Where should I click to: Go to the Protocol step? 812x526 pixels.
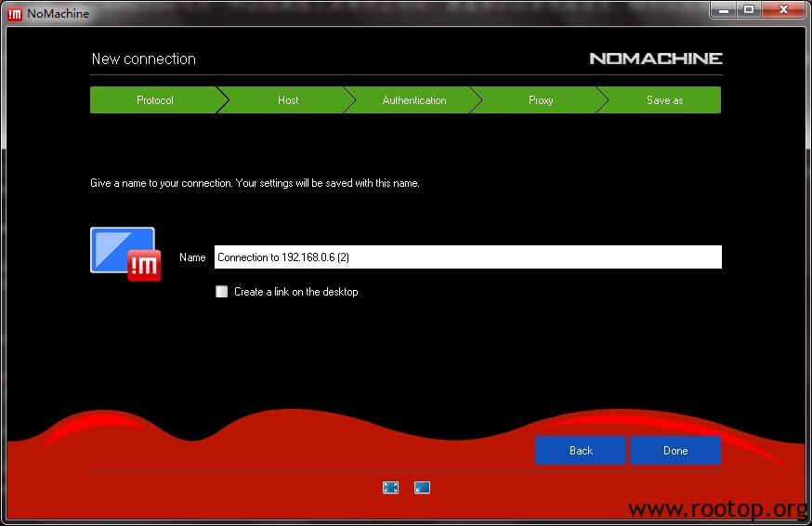154,100
